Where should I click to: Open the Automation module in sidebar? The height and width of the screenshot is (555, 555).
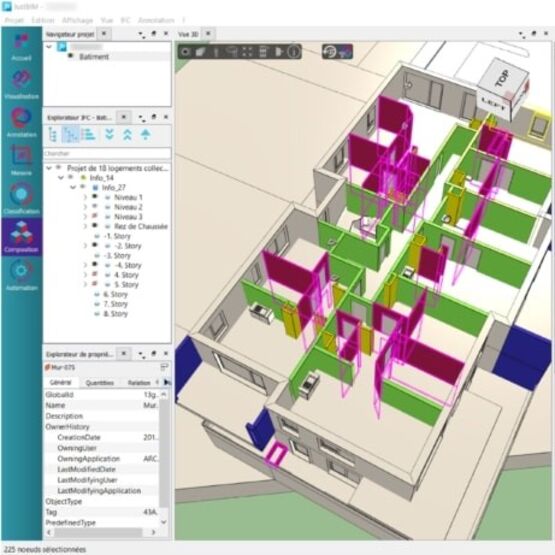tap(21, 276)
